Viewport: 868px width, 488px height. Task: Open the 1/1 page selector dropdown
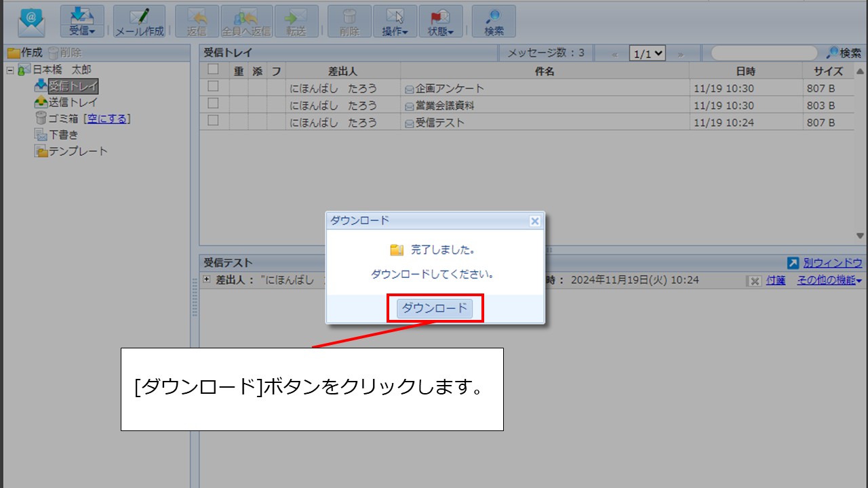coord(647,54)
